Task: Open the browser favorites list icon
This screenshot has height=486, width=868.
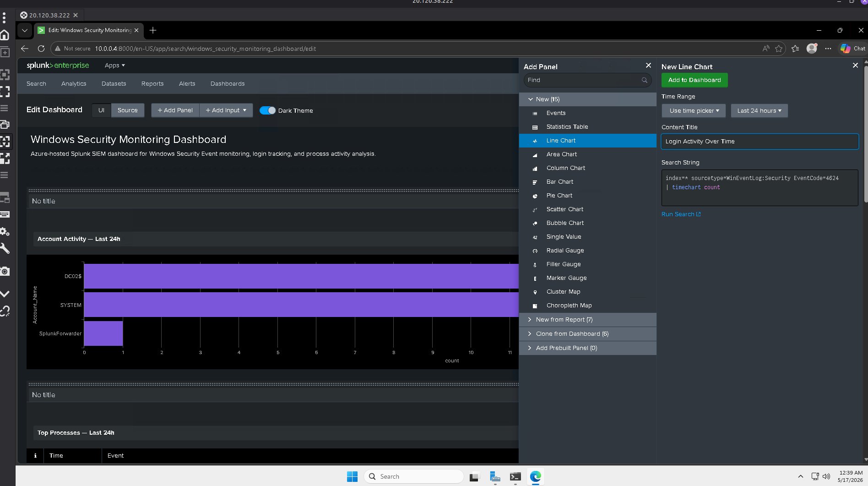Action: click(795, 49)
